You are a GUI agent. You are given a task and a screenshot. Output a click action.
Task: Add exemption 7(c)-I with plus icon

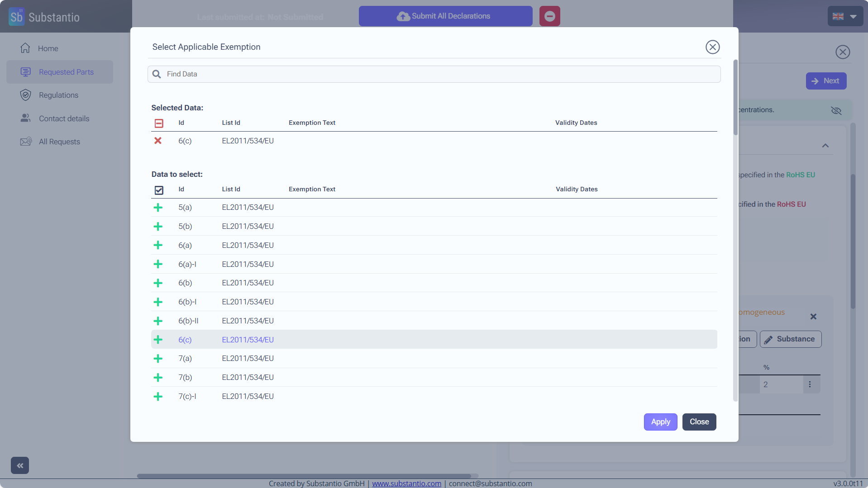pyautogui.click(x=158, y=397)
